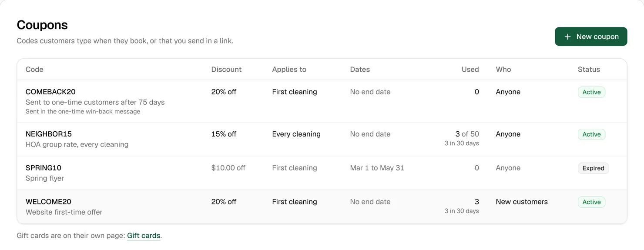Screen dimensions: 644x250
Task: Select the NEIGHBOR15 coupon code
Action: (x=49, y=134)
